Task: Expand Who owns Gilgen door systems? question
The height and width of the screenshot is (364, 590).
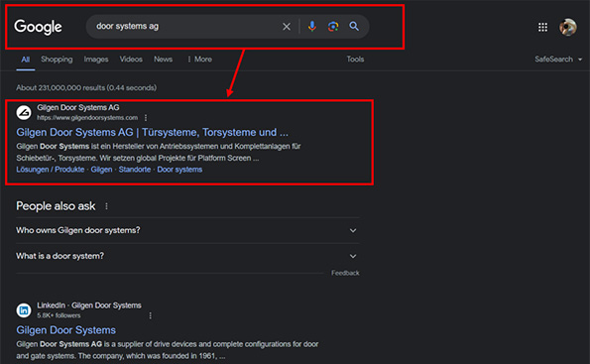Action: click(x=187, y=230)
